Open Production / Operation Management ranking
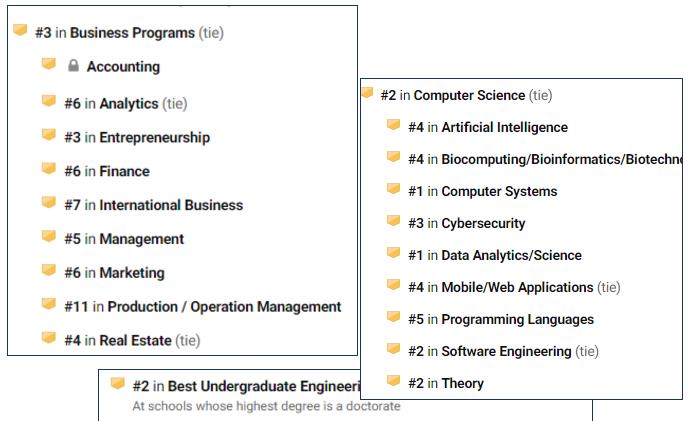This screenshot has height=421, width=688. pos(203,306)
